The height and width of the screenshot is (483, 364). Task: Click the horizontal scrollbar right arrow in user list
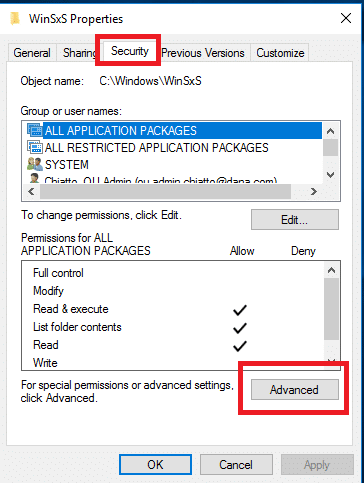[x=313, y=191]
